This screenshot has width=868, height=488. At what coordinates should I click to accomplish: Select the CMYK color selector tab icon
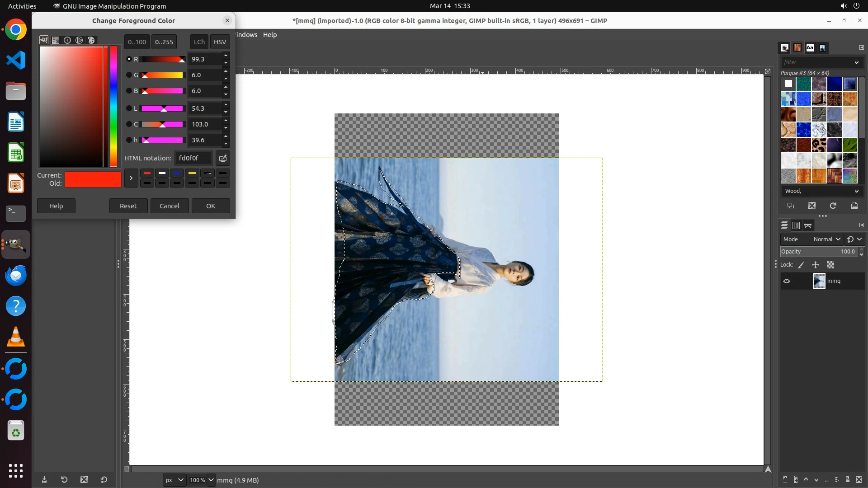[56, 40]
